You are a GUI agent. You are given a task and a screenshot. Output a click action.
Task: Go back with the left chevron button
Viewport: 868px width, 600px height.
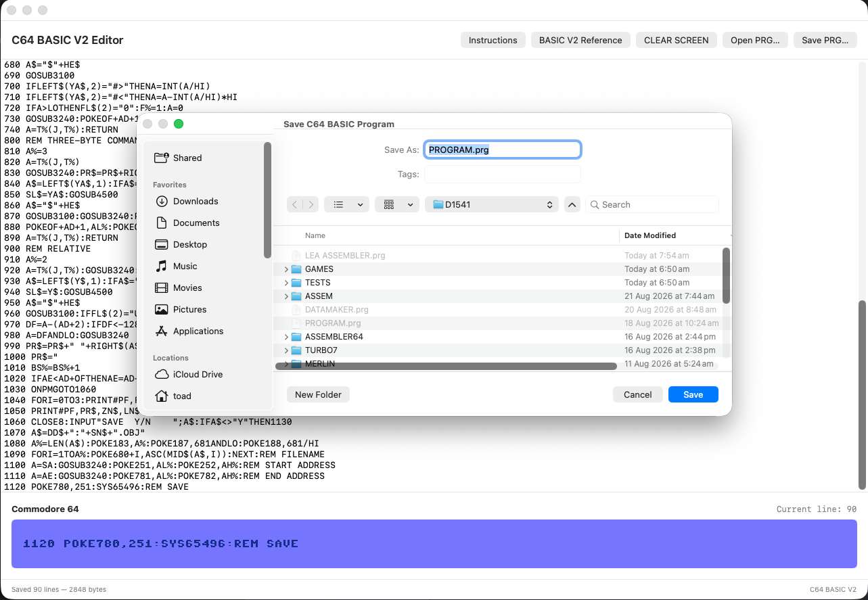[x=294, y=204]
